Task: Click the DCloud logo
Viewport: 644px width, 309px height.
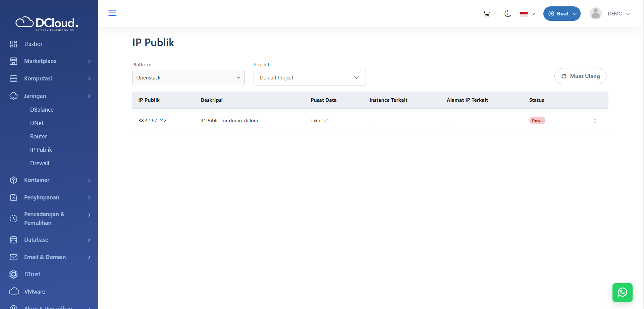Action: point(46,23)
